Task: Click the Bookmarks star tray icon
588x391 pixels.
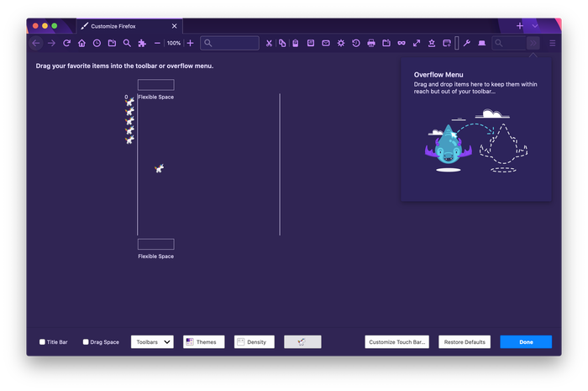Action: click(432, 43)
